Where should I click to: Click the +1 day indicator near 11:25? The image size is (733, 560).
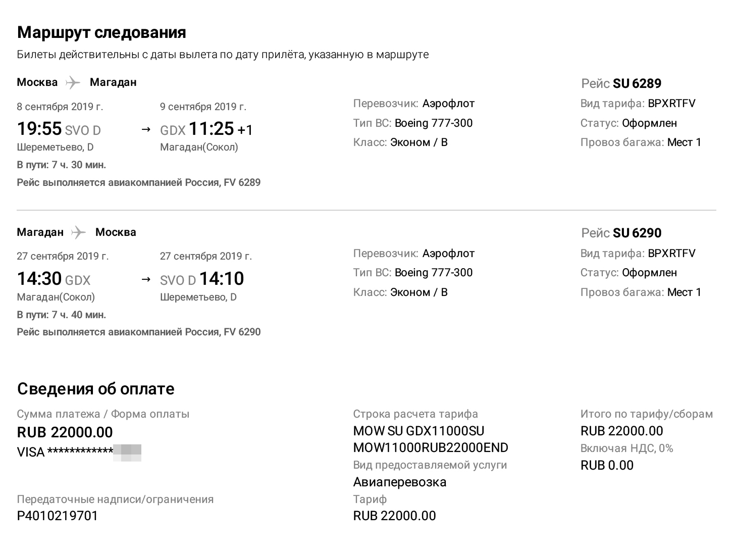pyautogui.click(x=245, y=130)
